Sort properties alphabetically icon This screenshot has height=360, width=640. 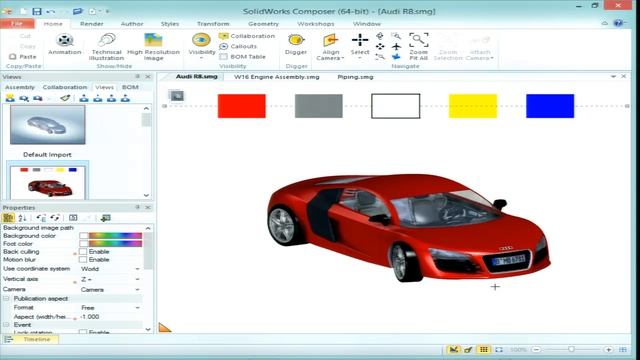tap(22, 218)
